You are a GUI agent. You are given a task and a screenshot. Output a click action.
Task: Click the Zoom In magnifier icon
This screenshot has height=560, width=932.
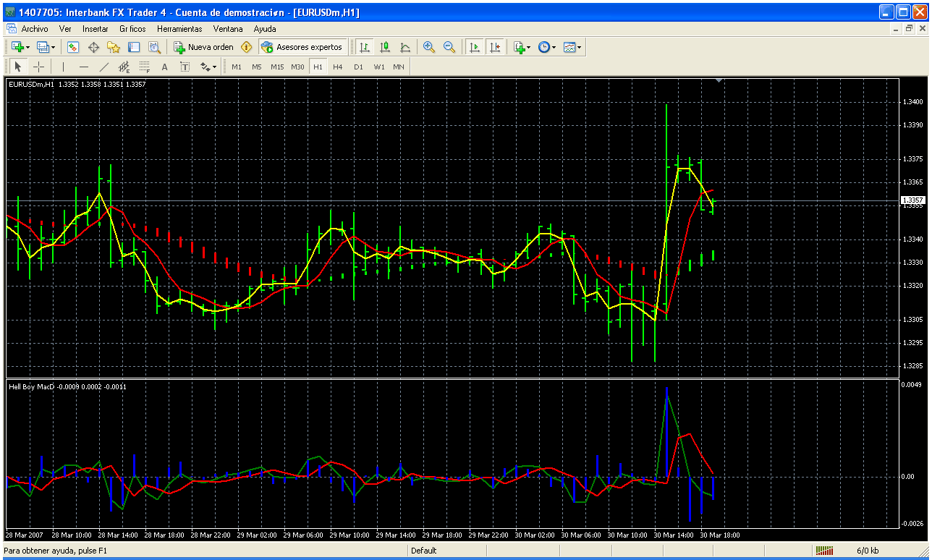[x=429, y=47]
